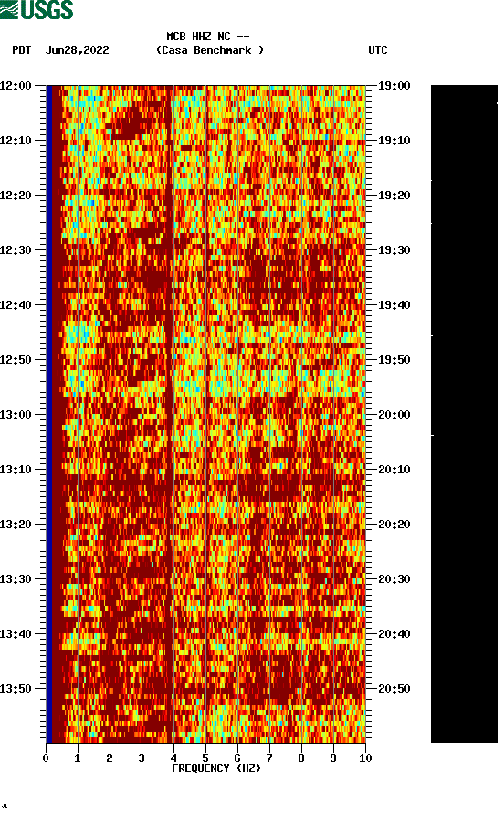This screenshot has width=504, height=816.
Task: Click the USGS logo
Action: tap(37, 9)
